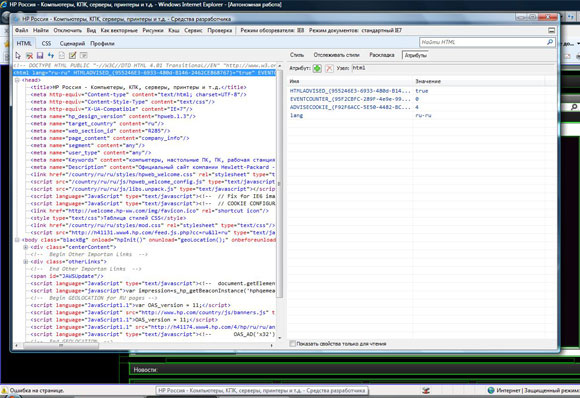Viewport: 580px width, 398px height.
Task: Open the Рисунки menu
Action: tap(153, 30)
